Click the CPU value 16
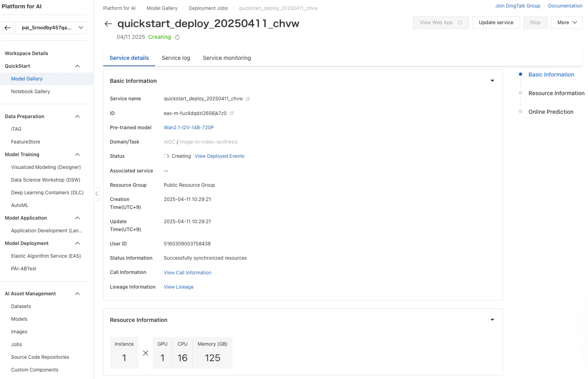Screen dimensions: 588x379 183,358
